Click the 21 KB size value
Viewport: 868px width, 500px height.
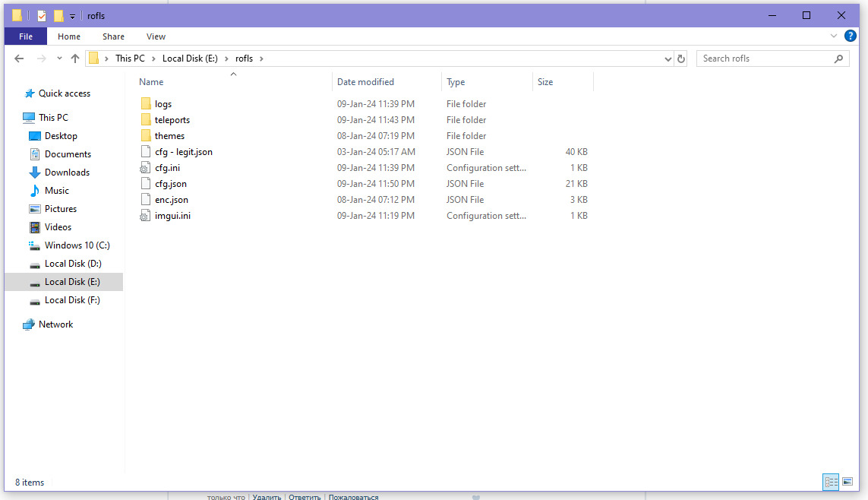576,184
